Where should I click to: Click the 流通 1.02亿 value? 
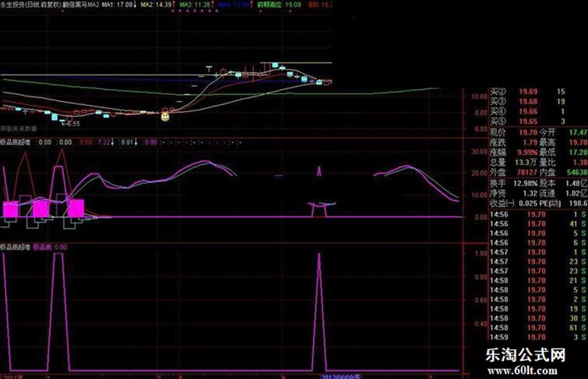pos(577,194)
